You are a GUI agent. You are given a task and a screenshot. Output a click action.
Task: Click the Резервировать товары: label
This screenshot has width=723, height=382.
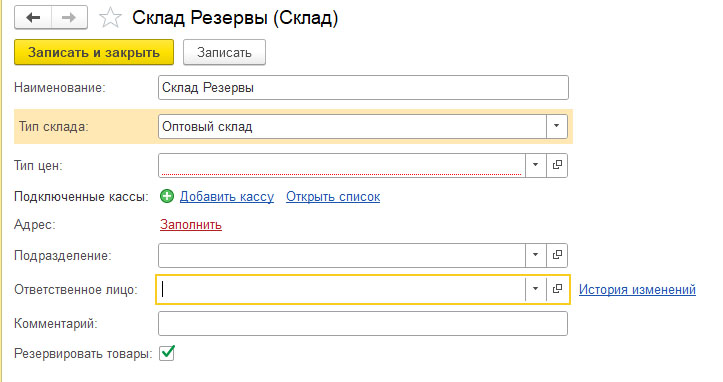pyautogui.click(x=83, y=354)
